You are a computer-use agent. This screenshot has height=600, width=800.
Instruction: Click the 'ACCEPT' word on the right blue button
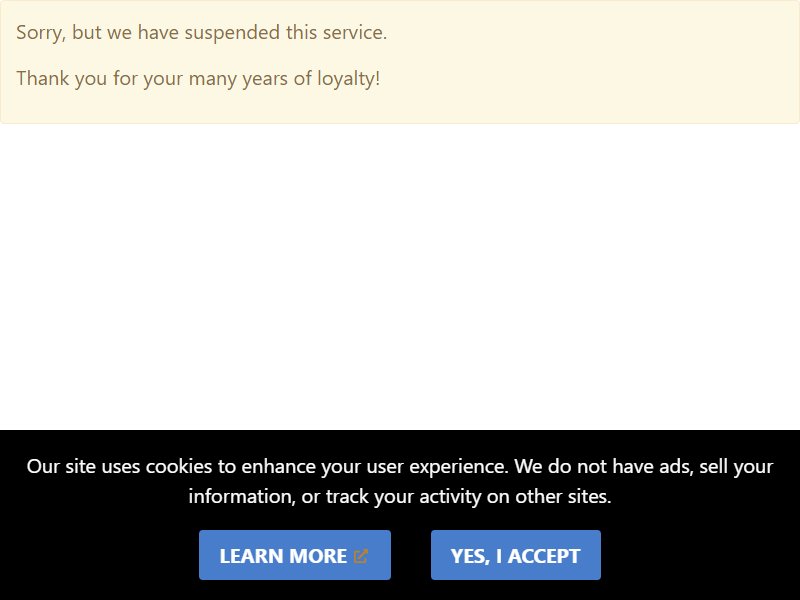click(x=544, y=556)
